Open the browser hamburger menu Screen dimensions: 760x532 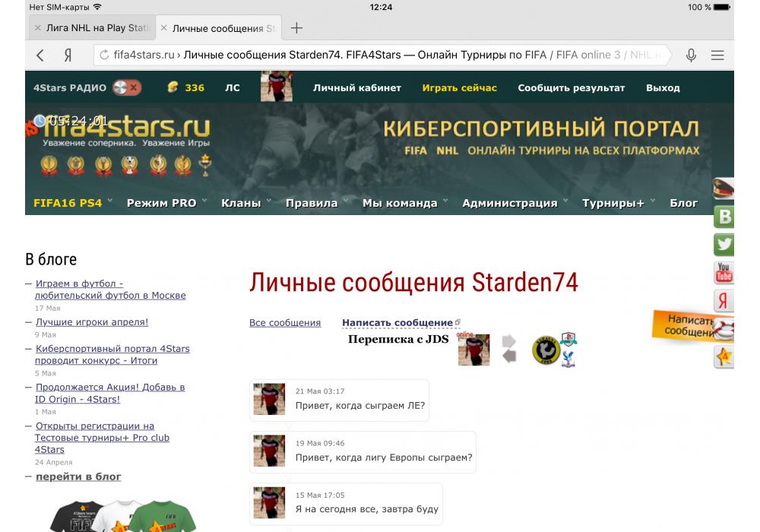click(x=717, y=55)
